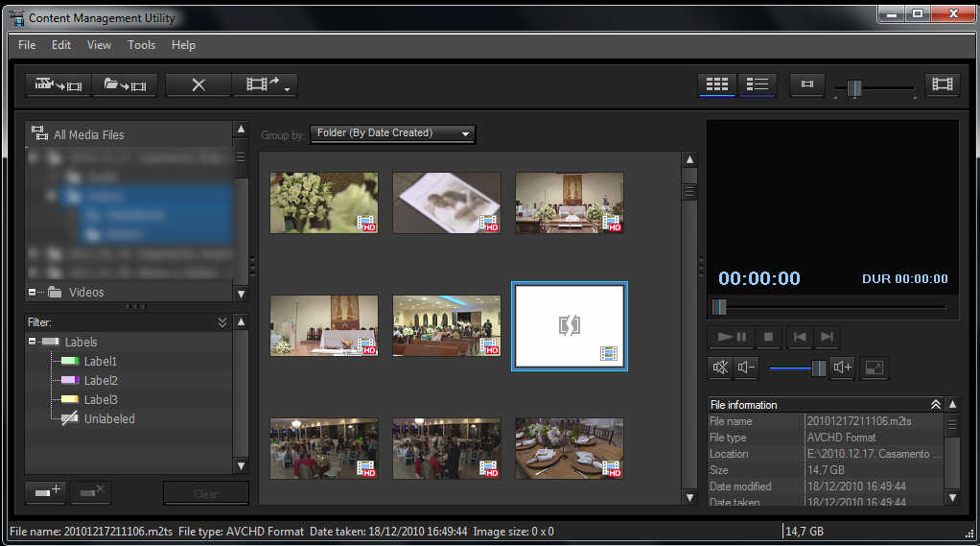Click the remove label button

pos(91,492)
